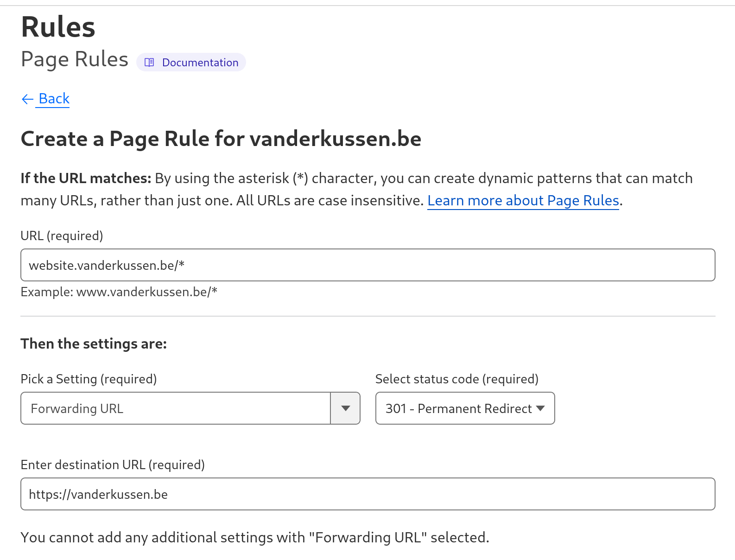Click the "Select status code (required)" label

pyautogui.click(x=456, y=379)
